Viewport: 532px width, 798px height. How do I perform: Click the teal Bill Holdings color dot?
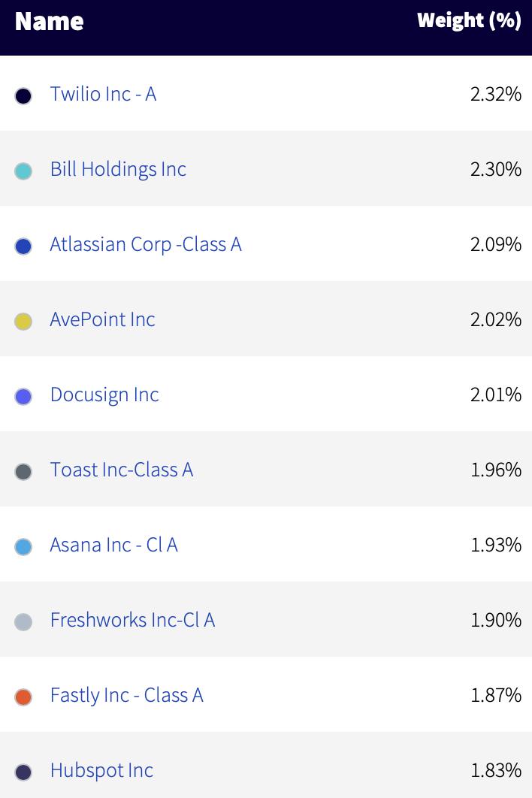coord(23,171)
